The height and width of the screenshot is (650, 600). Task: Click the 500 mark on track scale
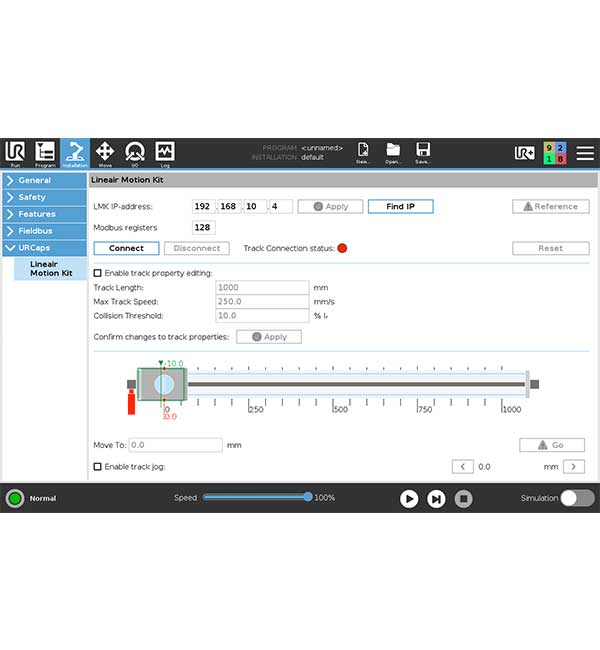point(340,410)
